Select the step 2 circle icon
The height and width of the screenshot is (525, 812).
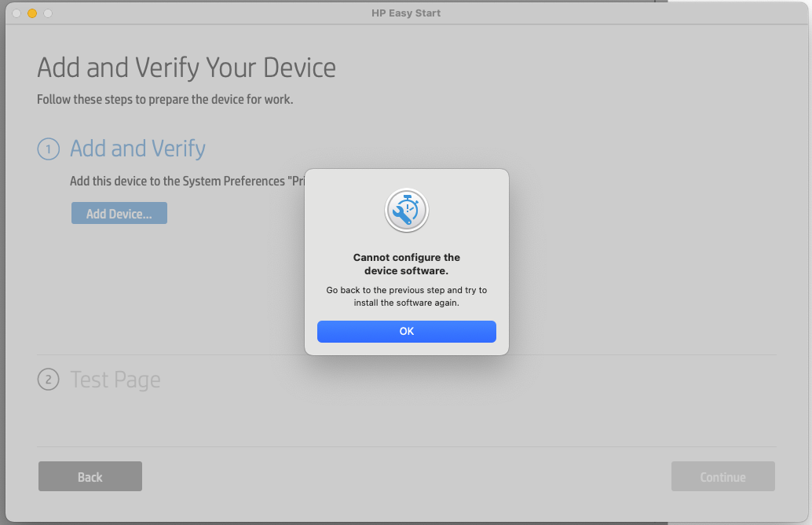click(48, 380)
